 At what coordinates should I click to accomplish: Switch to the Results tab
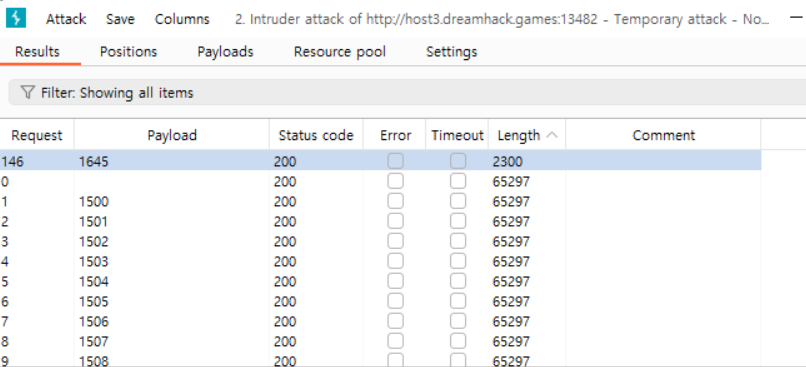(37, 52)
